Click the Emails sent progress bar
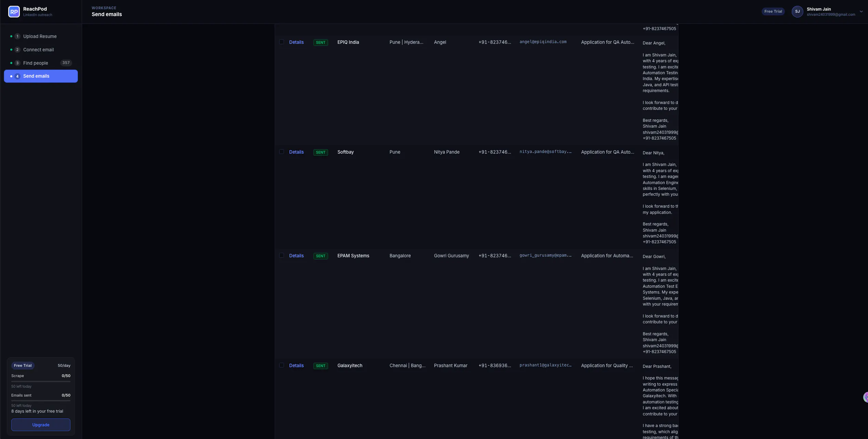The height and width of the screenshot is (439, 868). coord(41,401)
